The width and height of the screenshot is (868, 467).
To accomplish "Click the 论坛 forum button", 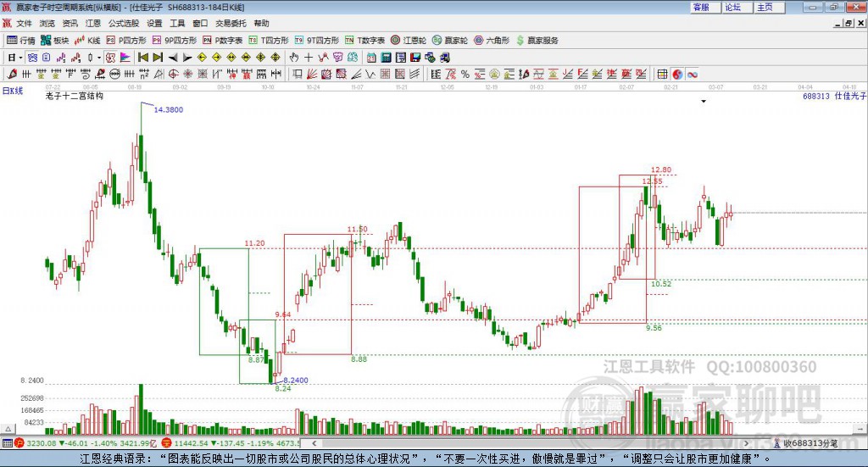I will 737,7.
